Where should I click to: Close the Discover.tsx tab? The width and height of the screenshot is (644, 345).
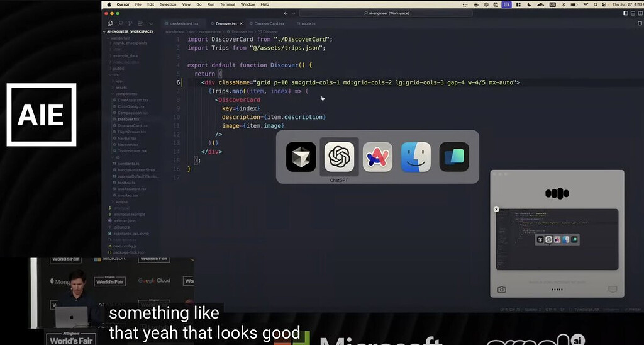[241, 23]
